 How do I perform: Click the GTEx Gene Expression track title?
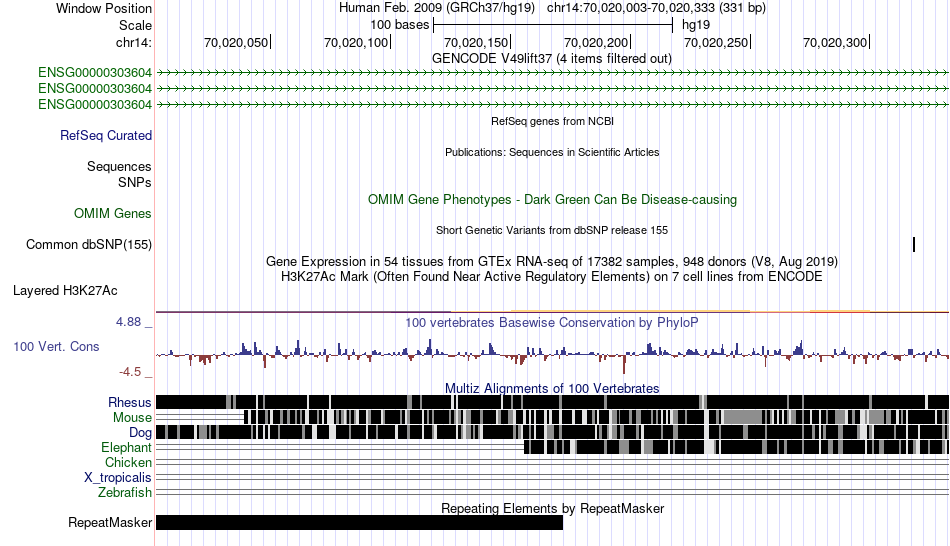[x=552, y=262]
